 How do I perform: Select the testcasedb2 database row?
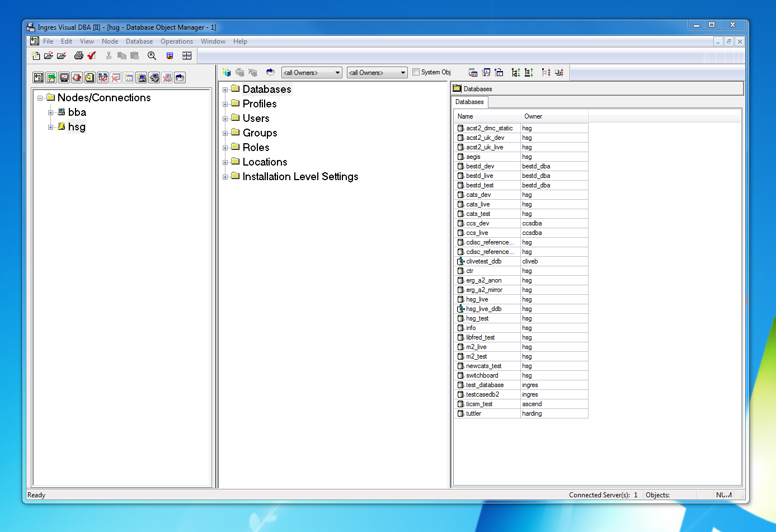click(521, 394)
